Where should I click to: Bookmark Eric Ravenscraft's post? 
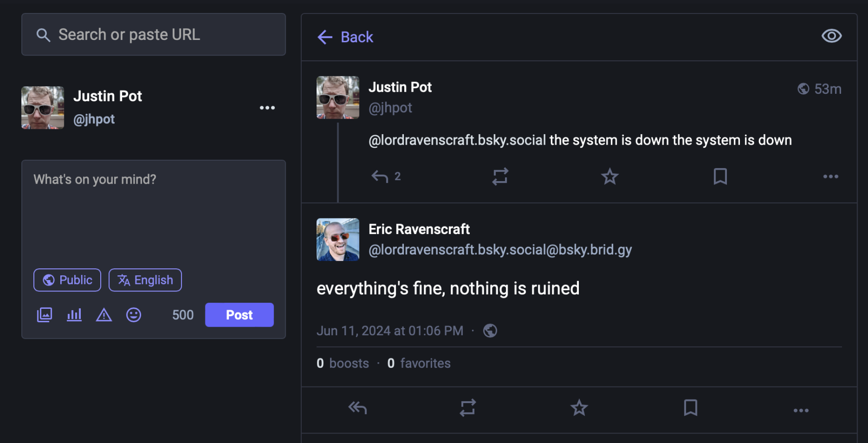point(690,408)
